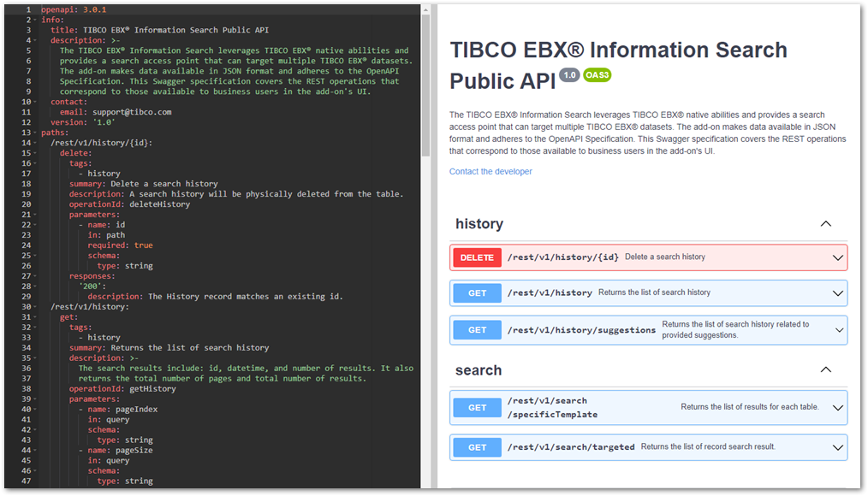This screenshot has height=496, width=868.
Task: Click the GET badge for search/targeted
Action: click(477, 447)
